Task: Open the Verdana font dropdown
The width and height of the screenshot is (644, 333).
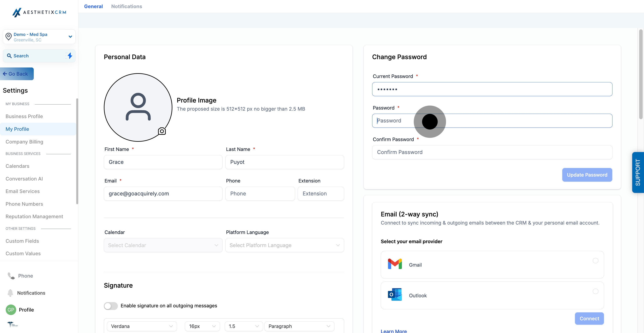Action: click(x=142, y=326)
